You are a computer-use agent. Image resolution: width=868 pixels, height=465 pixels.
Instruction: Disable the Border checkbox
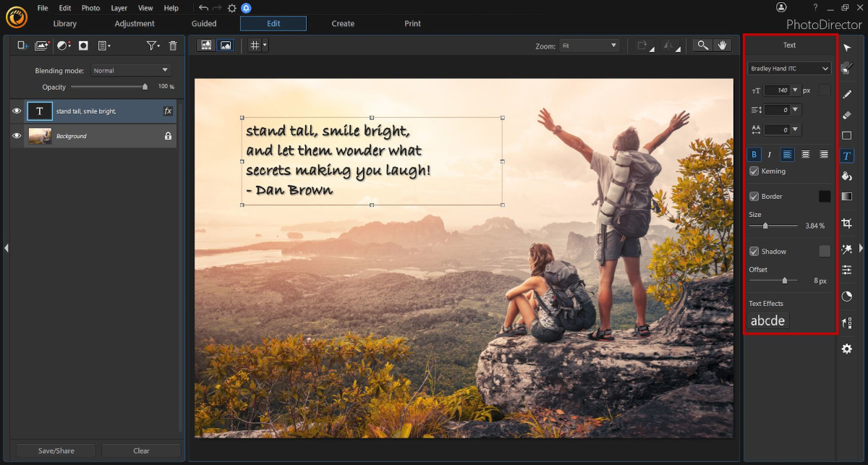click(754, 196)
